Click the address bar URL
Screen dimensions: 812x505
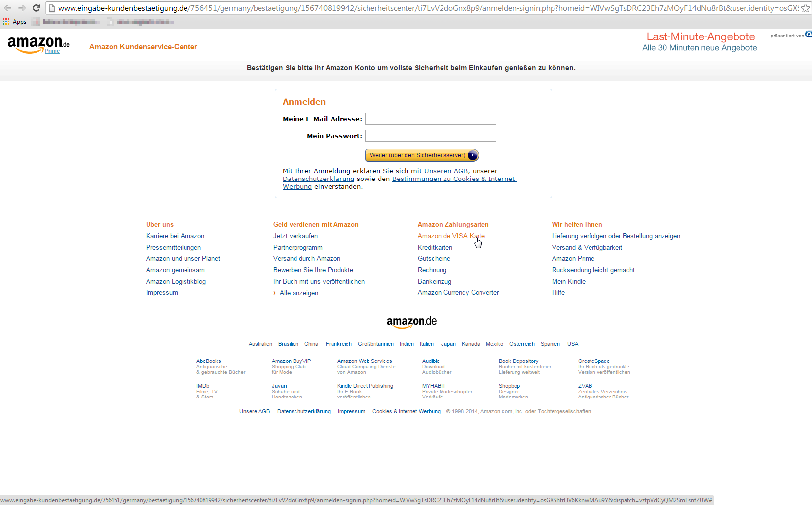(428, 8)
